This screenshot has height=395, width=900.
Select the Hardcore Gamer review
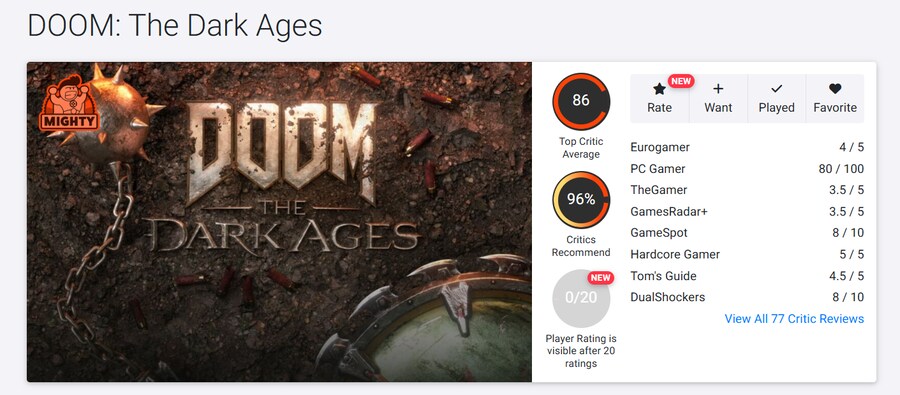click(x=747, y=254)
